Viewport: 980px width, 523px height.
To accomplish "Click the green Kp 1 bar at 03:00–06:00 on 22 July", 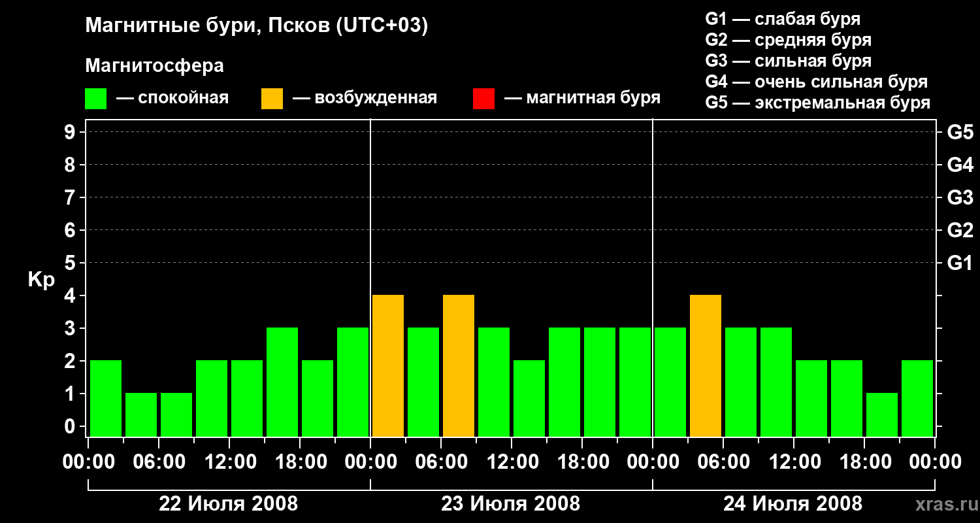I will coord(141,414).
